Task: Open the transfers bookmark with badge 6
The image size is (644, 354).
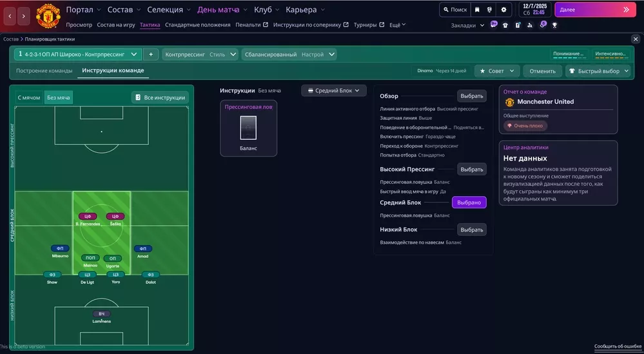Action: click(543, 25)
